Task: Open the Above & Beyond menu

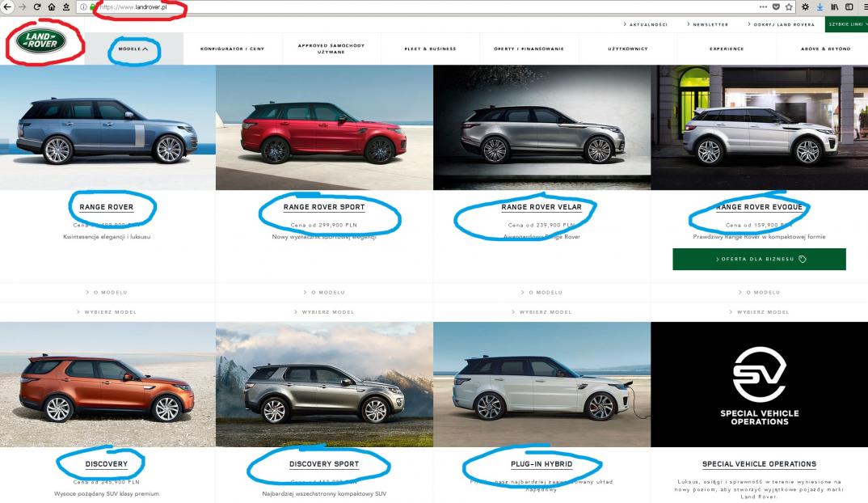Action: (825, 49)
